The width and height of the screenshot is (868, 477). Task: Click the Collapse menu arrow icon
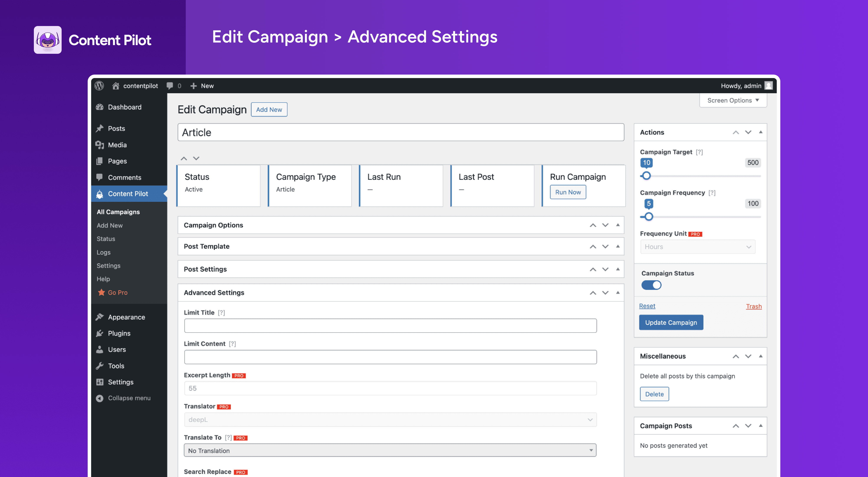tap(99, 398)
